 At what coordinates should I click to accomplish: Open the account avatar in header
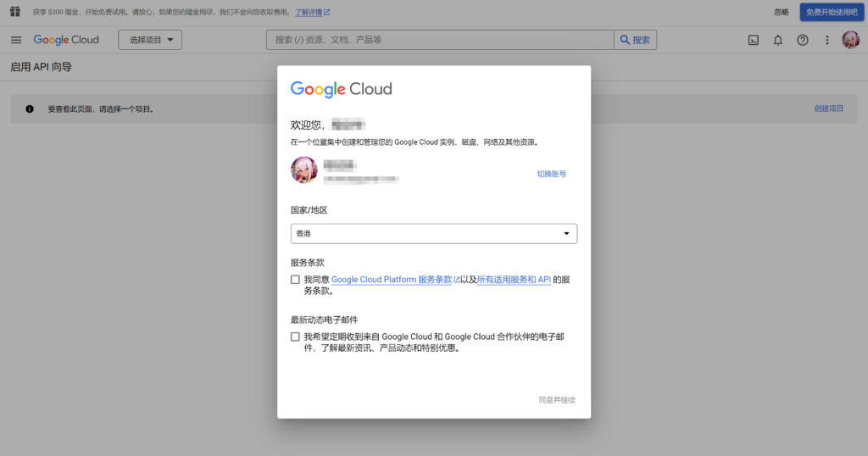point(851,40)
